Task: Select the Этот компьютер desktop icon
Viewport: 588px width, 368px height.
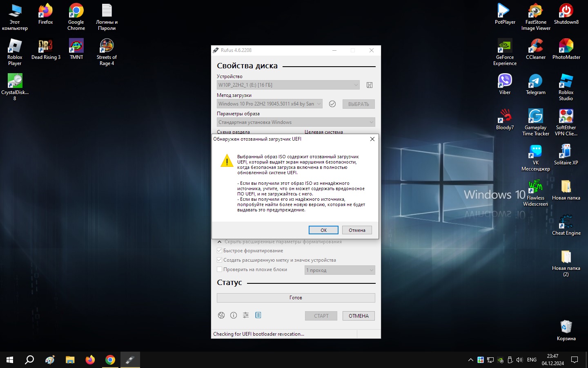Action: click(15, 17)
